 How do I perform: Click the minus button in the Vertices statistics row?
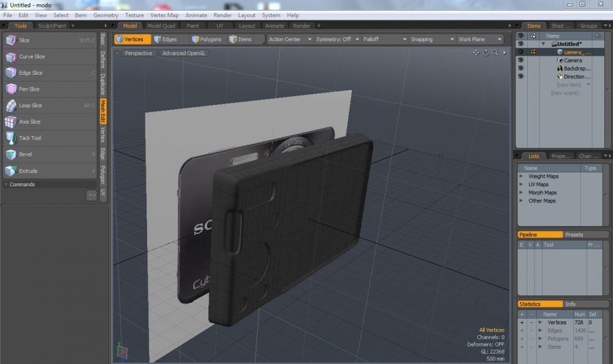(x=531, y=322)
